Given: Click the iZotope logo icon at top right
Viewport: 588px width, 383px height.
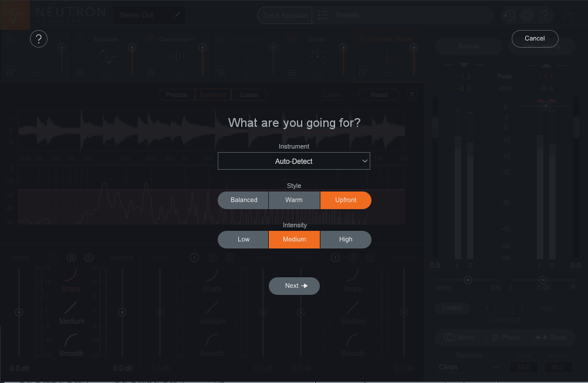Looking at the screenshot, I should (x=570, y=15).
